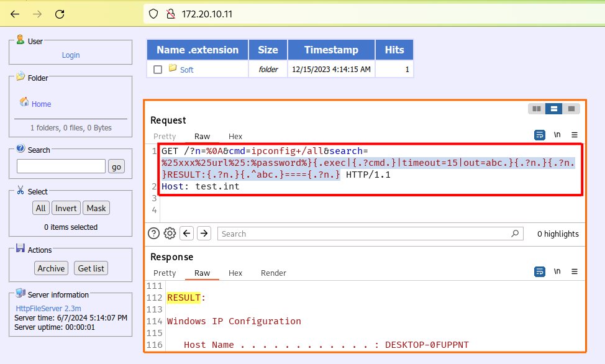
Task: Open the Response pane hamburger menu
Action: click(x=575, y=271)
